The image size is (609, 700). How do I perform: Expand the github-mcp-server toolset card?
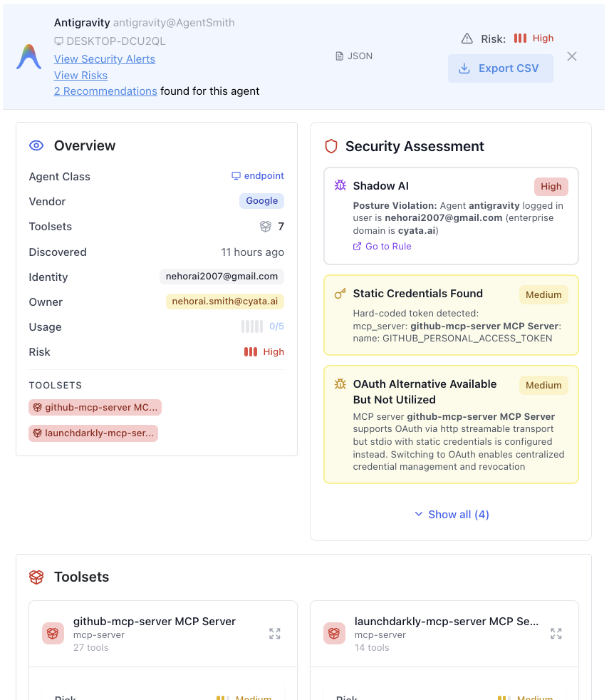(275, 634)
